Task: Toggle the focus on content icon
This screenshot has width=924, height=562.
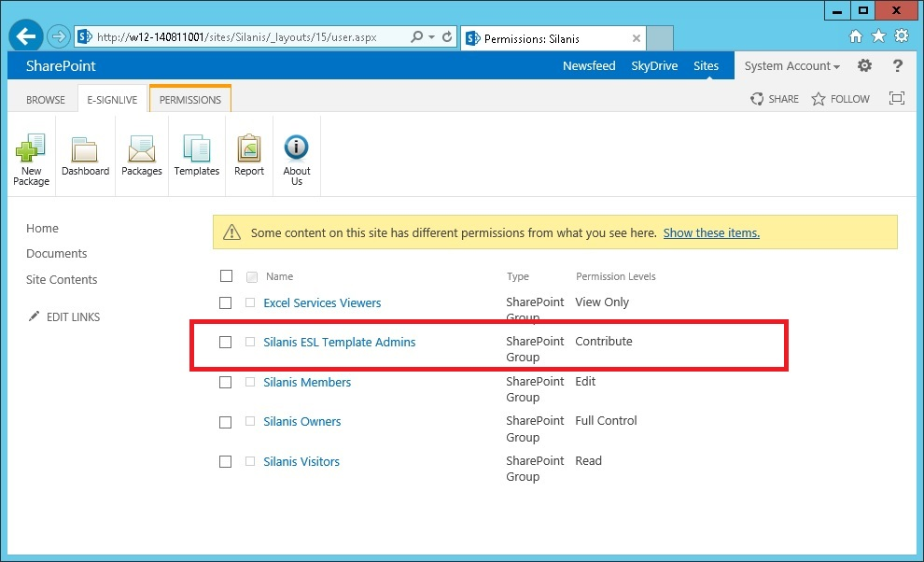Action: (897, 99)
